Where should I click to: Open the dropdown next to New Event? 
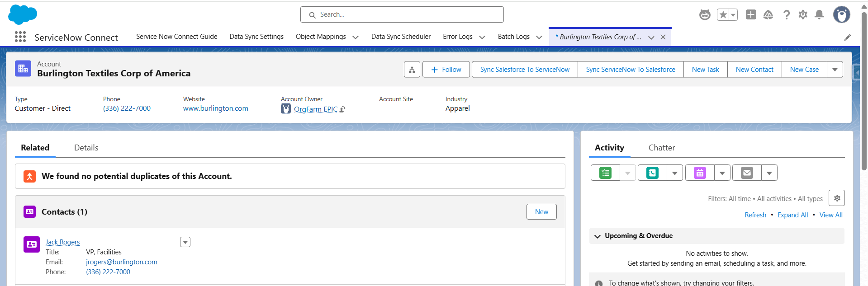coord(722,173)
